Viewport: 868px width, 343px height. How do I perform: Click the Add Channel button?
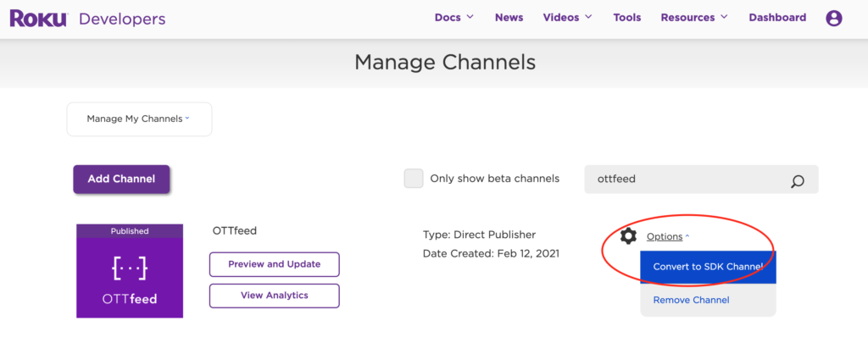[121, 180]
